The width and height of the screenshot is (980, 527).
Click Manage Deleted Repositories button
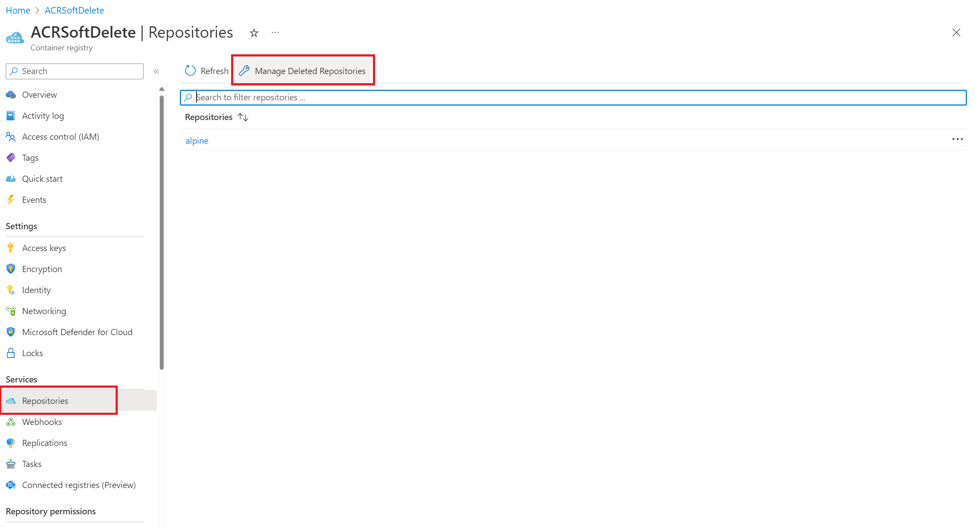click(303, 70)
